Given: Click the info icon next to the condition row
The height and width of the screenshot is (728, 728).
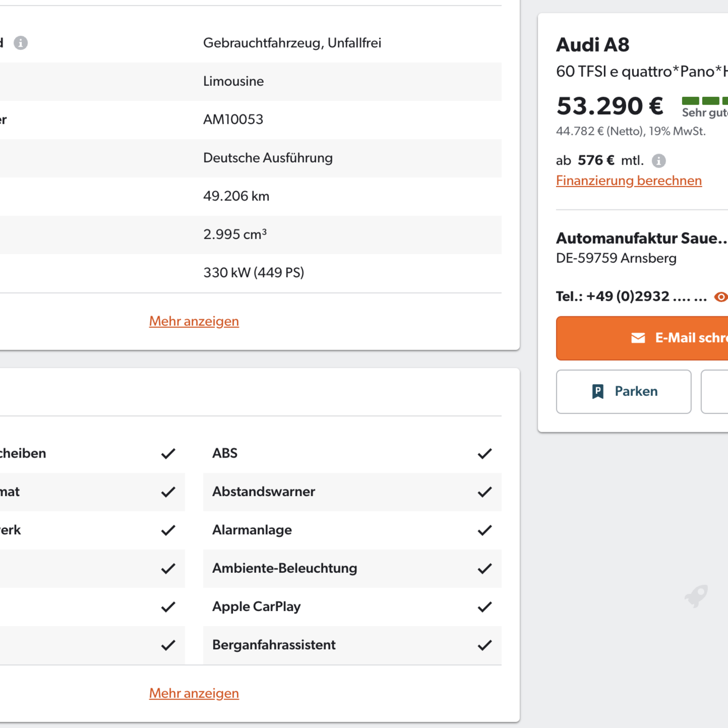Looking at the screenshot, I should [21, 43].
